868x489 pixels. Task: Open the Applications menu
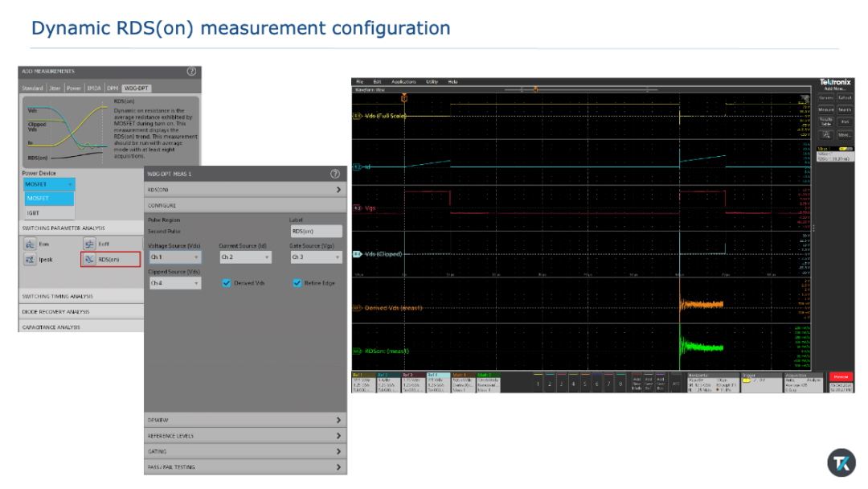tap(403, 82)
